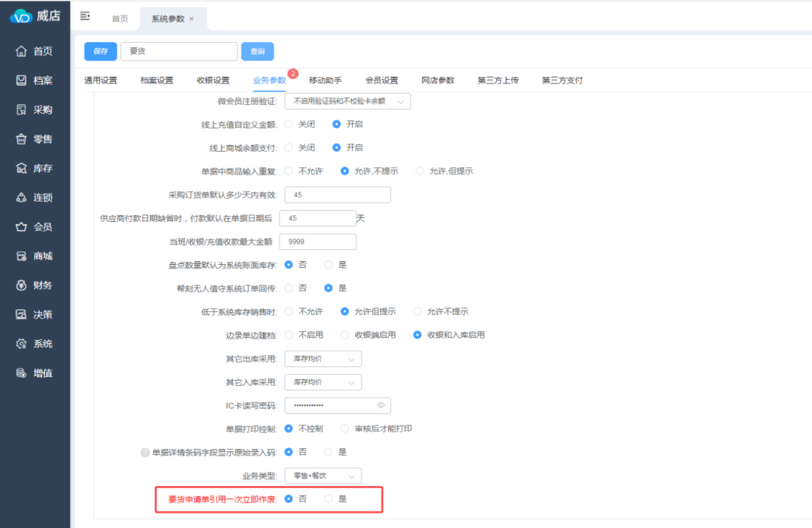Switch to the 收银设置 tab
This screenshot has height=528, width=812.
pyautogui.click(x=213, y=80)
